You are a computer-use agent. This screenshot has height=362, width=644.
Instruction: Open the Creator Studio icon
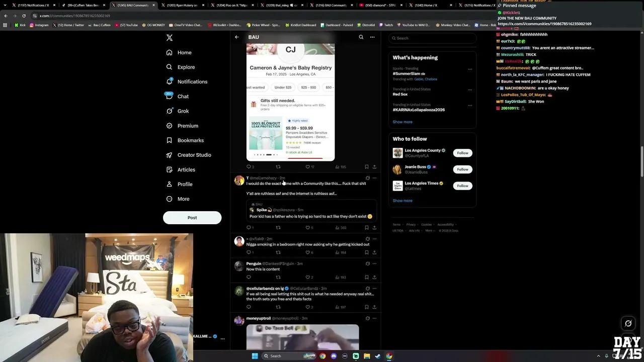coord(170,155)
